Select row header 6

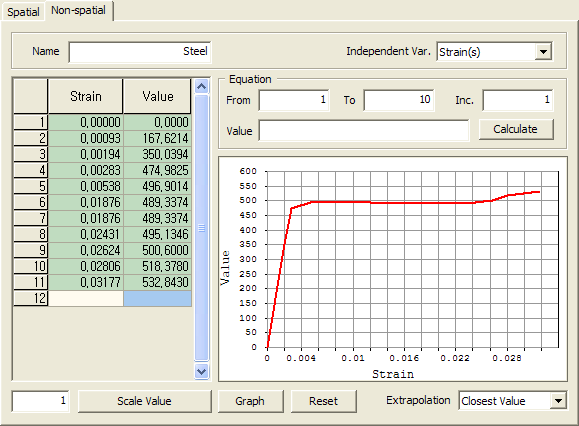coord(31,202)
